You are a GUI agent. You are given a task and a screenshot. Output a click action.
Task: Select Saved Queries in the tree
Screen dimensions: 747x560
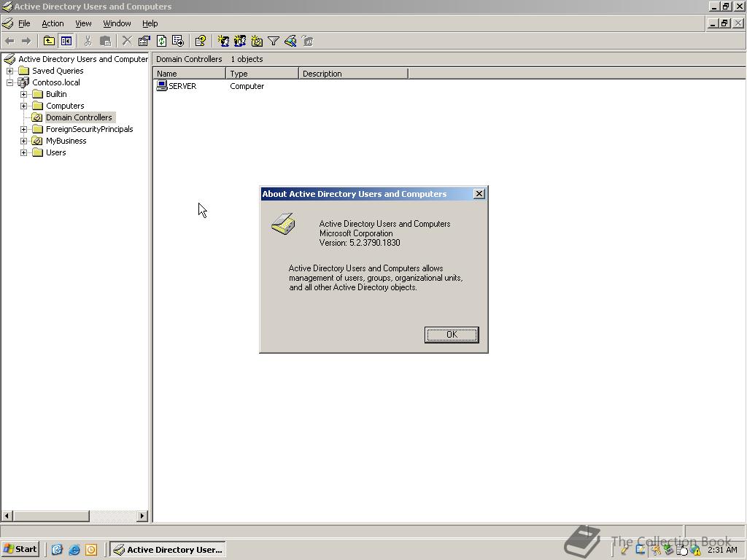[x=58, y=71]
